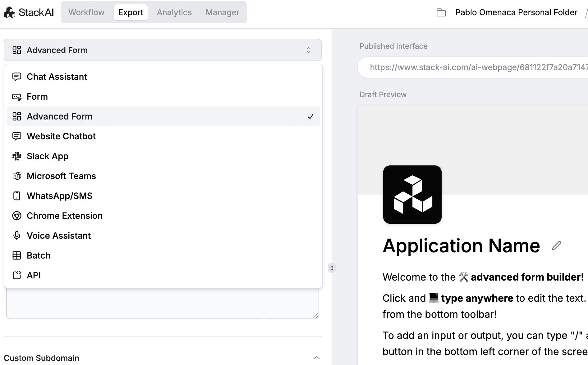Click the 'type anywhere' bold text
The height and width of the screenshot is (365, 588).
pyautogui.click(x=477, y=298)
